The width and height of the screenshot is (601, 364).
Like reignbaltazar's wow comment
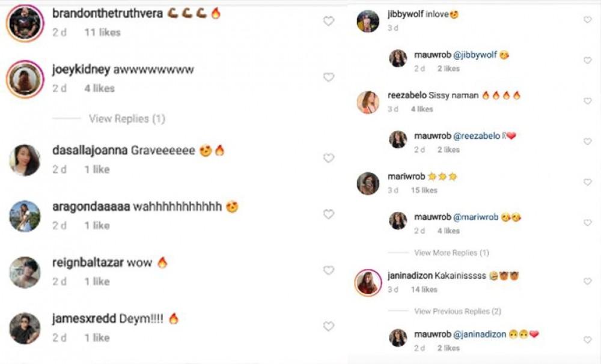(329, 270)
